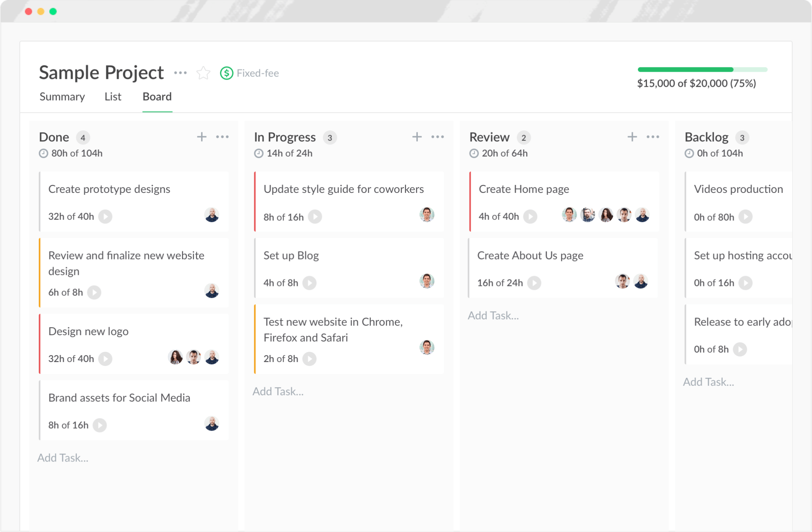Switch to the Summary tab
812x532 pixels.
[x=62, y=96]
